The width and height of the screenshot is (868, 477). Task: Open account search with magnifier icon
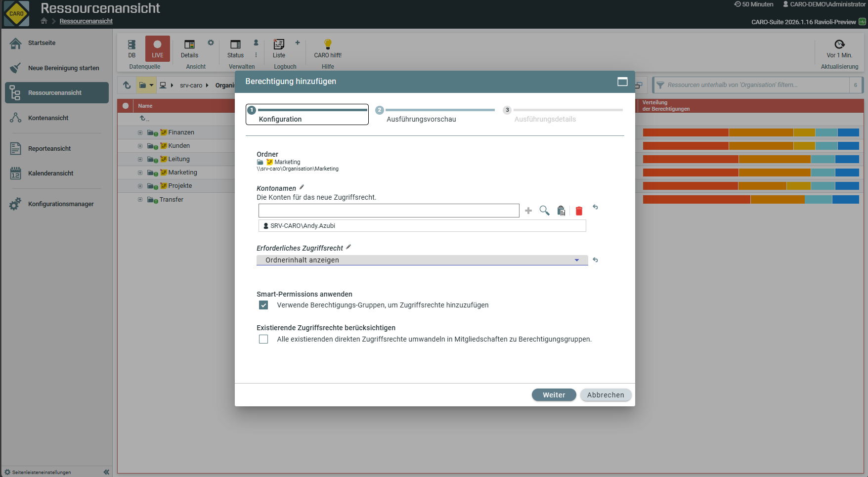pos(544,211)
